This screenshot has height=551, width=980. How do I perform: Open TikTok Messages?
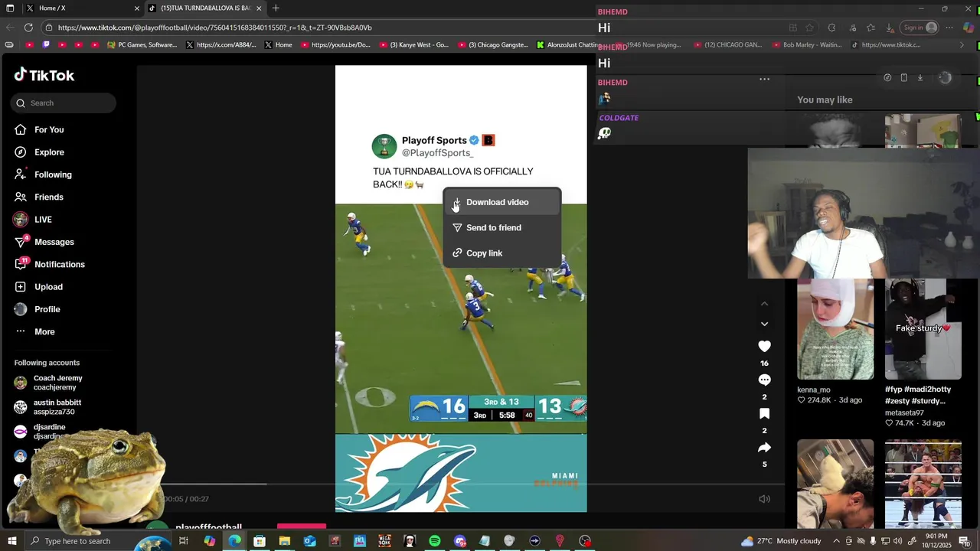click(54, 242)
